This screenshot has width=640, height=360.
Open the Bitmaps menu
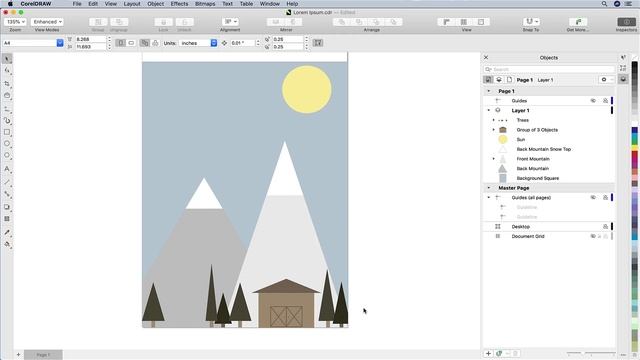coord(205,4)
